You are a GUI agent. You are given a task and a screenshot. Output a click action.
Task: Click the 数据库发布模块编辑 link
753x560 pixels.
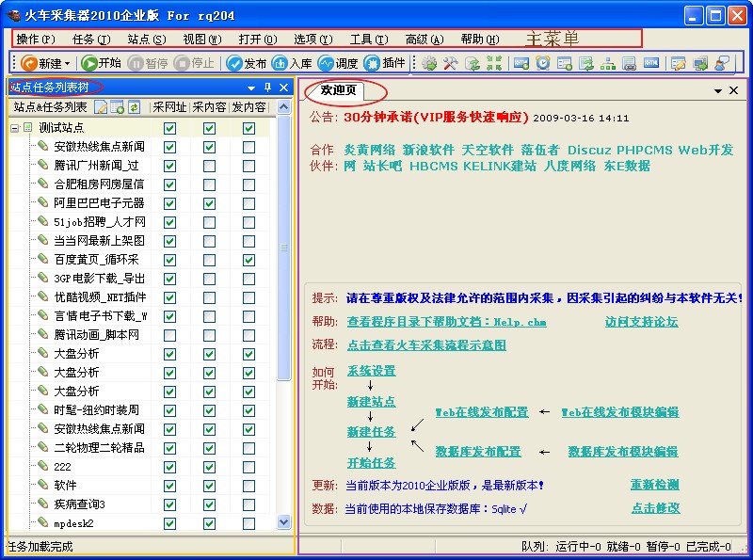tap(623, 452)
